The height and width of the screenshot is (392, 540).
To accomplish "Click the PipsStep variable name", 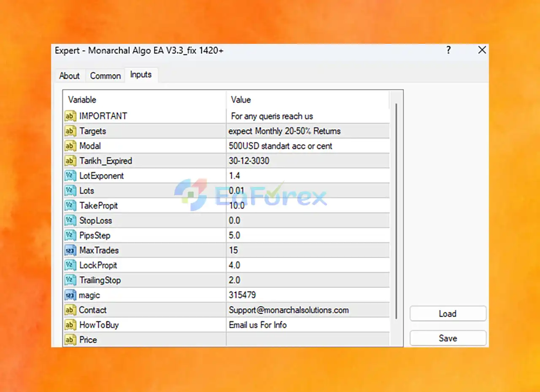I will 95,236.
